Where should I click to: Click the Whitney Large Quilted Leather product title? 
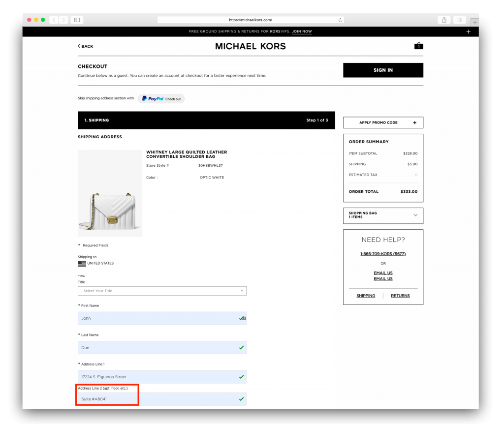coord(187,154)
